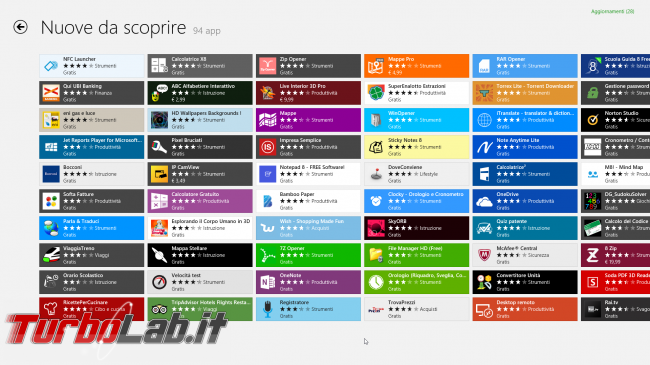Select the Calcolatrice X8 icon
The image size is (650, 365).
point(159,66)
